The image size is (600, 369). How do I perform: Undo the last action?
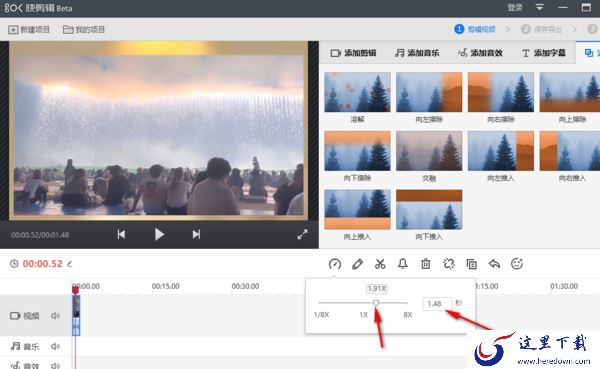pos(494,264)
